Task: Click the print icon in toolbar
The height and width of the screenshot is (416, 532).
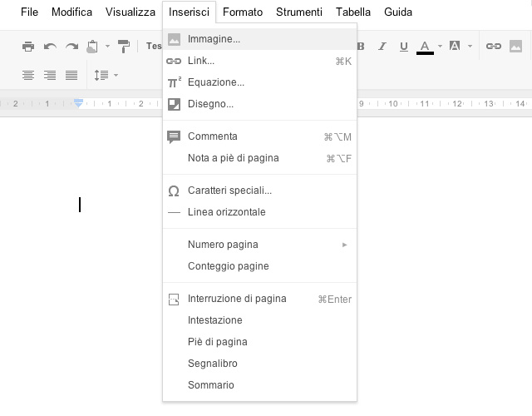Action: click(28, 47)
